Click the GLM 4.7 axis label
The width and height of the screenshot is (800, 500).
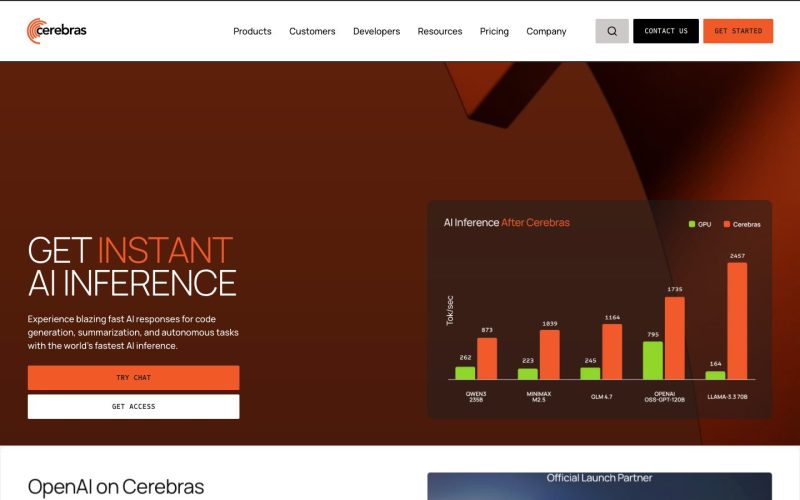tap(602, 396)
